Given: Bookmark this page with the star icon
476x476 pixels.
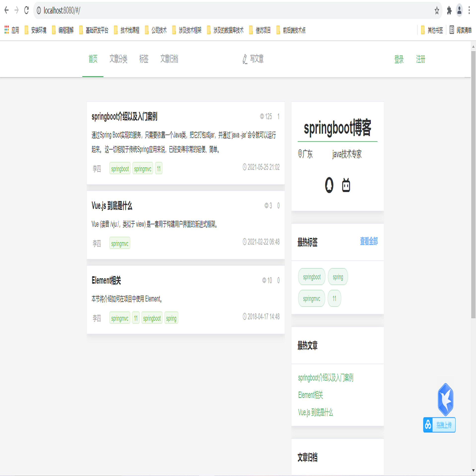Looking at the screenshot, I should [437, 10].
